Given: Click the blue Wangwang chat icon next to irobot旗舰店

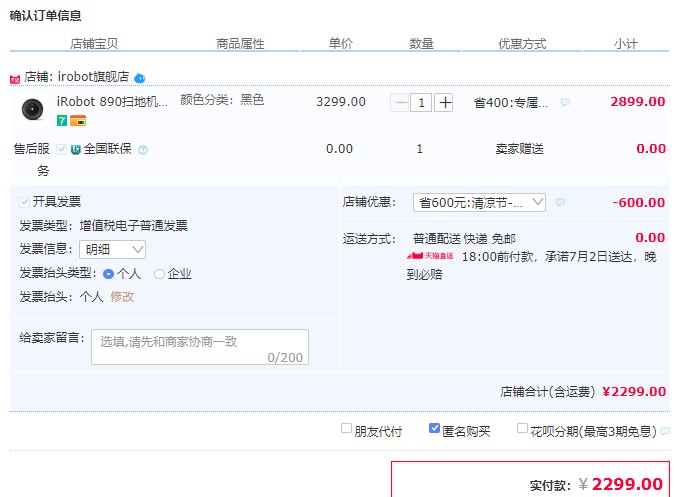Looking at the screenshot, I should pos(140,78).
